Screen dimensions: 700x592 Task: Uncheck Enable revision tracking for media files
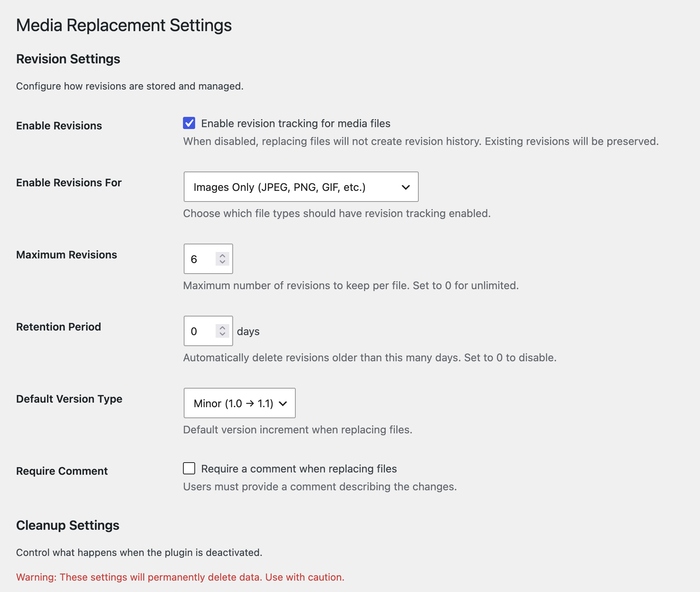click(x=189, y=123)
